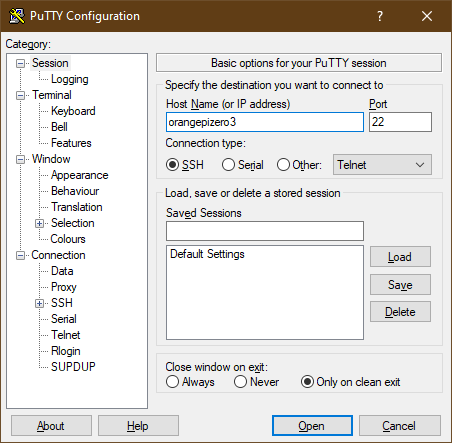
Task: Click the Open button to connect
Action: click(x=312, y=426)
